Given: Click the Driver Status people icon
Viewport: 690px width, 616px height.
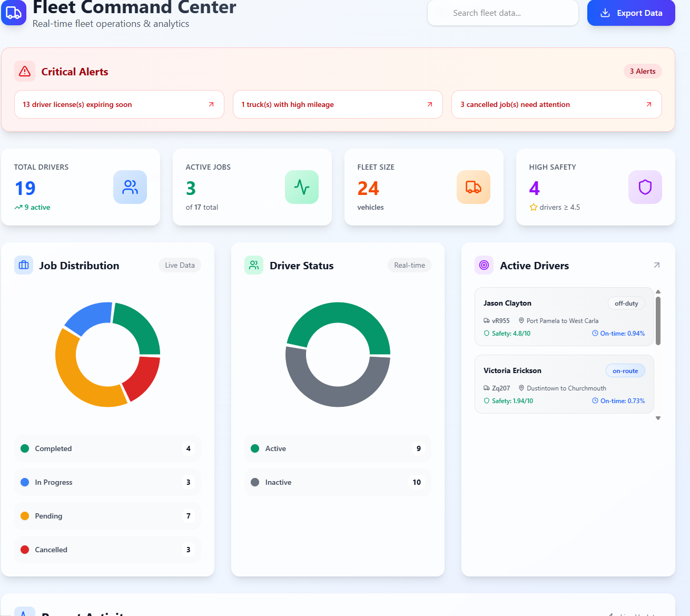Looking at the screenshot, I should 254,265.
